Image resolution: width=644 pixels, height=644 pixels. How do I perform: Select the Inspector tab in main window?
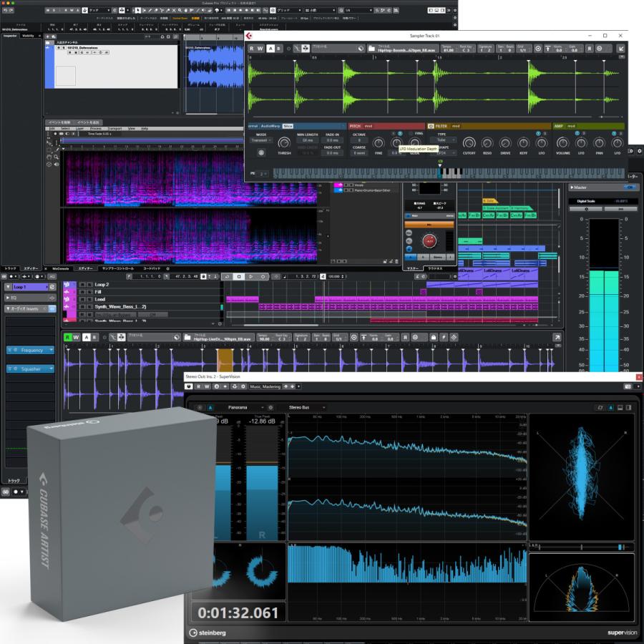[10, 36]
